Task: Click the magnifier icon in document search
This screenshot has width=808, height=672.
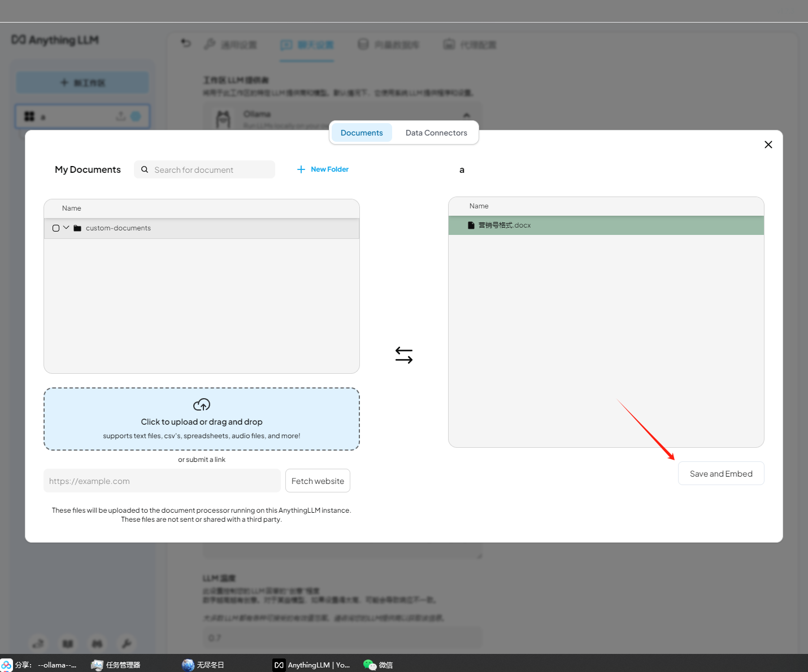Action: click(145, 169)
